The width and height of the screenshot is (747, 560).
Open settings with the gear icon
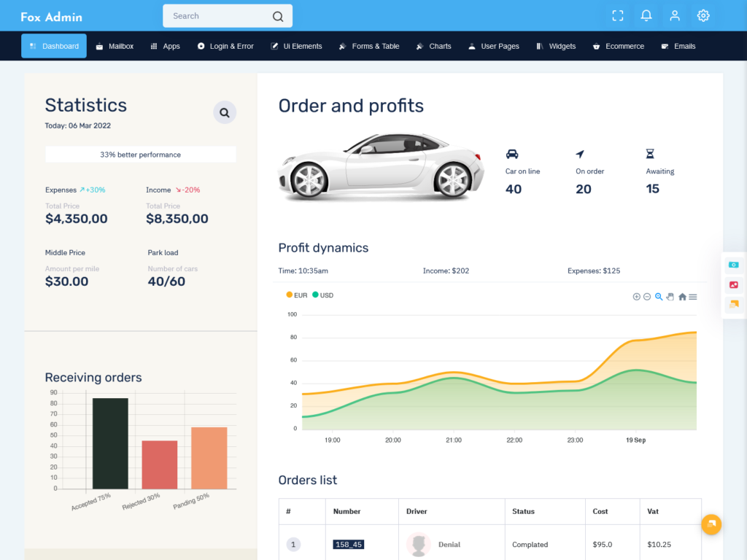tap(703, 15)
